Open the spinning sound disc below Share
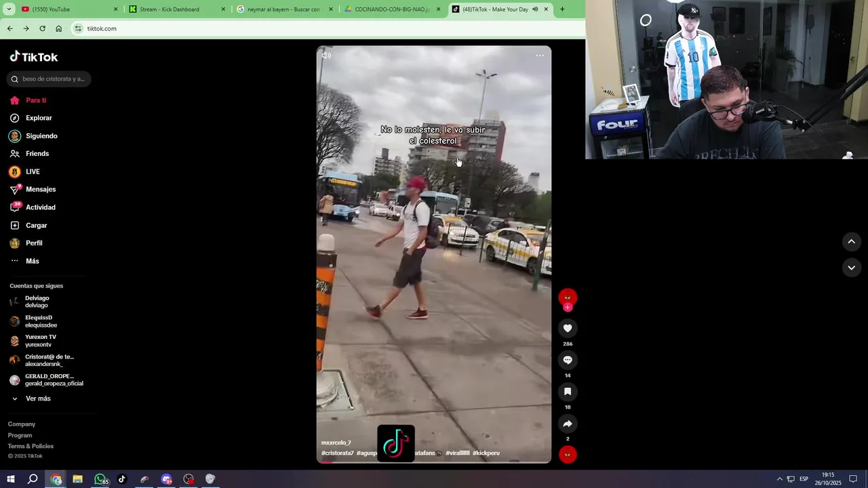The height and width of the screenshot is (488, 868). coord(568,454)
